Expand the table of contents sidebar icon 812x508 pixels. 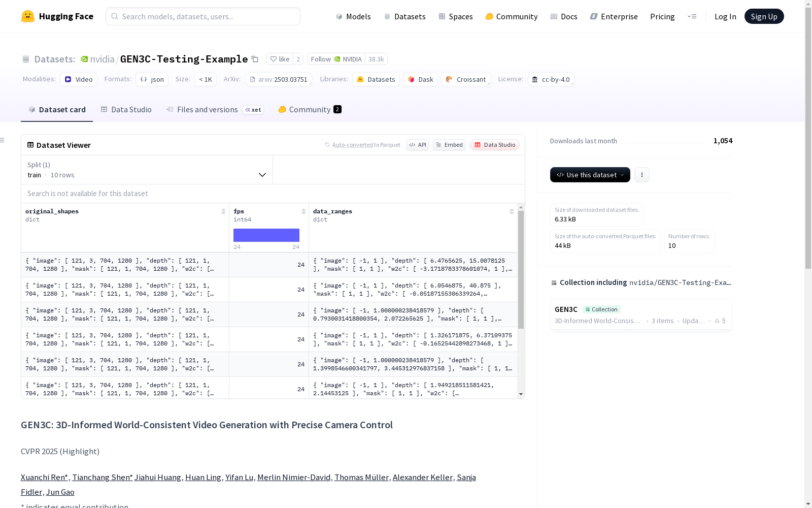[3, 140]
